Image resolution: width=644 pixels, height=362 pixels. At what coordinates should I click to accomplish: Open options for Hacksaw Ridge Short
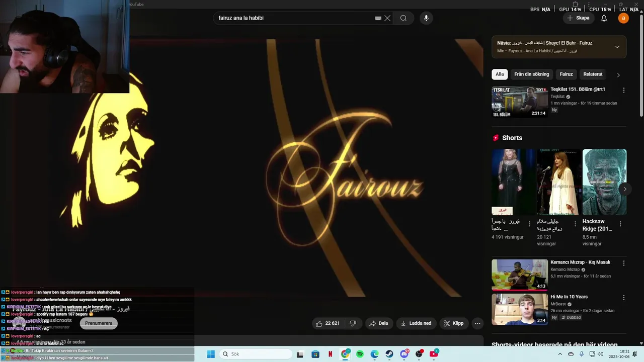coord(620,224)
